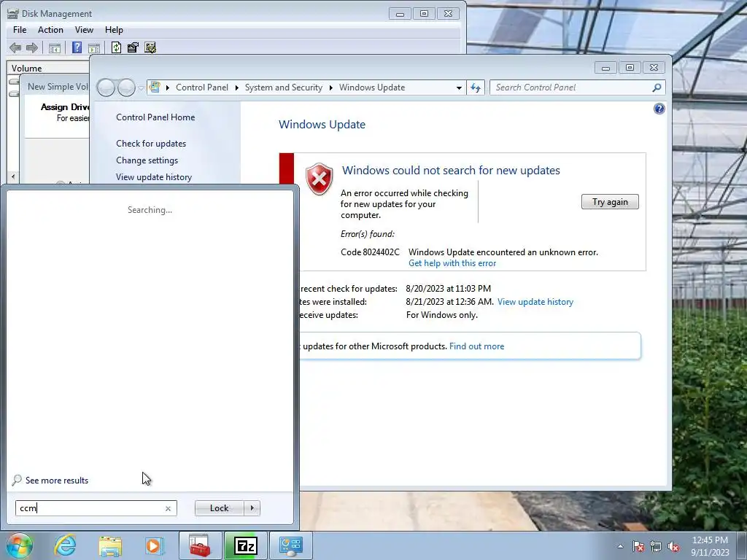Click the Code 8024402C error text
This screenshot has width=747, height=560.
coord(370,252)
